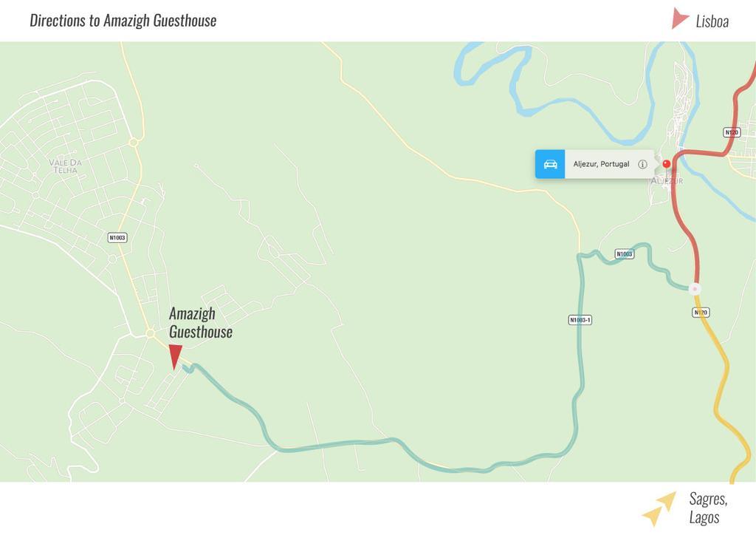Viewport: 756px width, 535px height.
Task: Click the blue car driving icon
Action: point(550,164)
